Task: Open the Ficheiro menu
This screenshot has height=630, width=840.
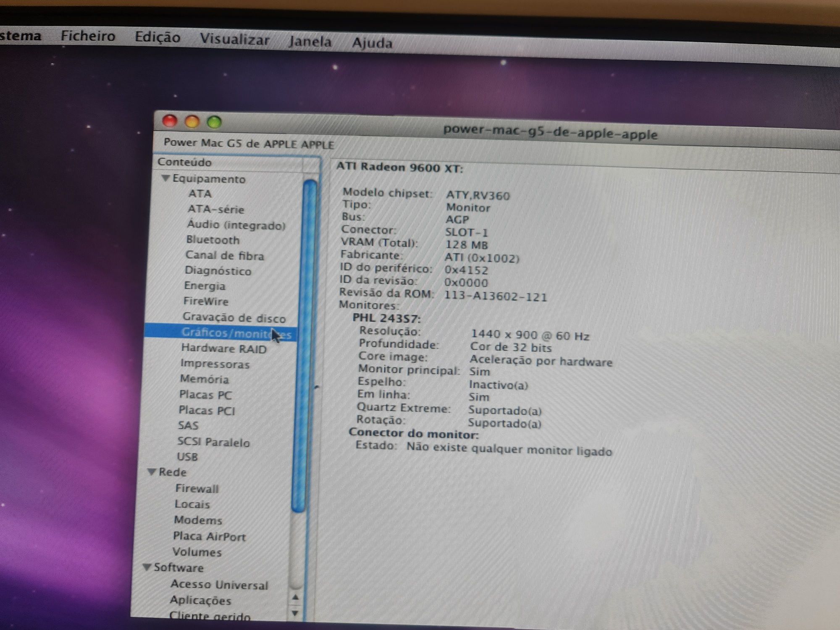Action: tap(88, 36)
